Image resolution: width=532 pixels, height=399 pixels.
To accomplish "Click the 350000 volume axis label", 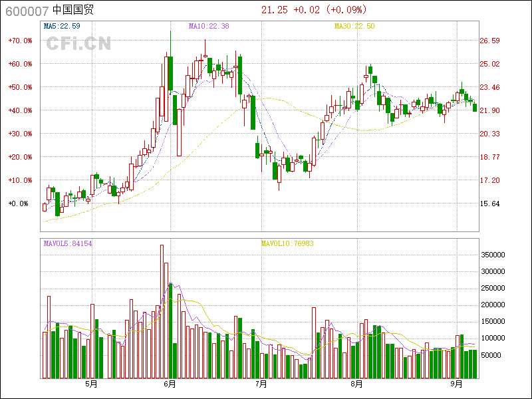I will [494, 255].
